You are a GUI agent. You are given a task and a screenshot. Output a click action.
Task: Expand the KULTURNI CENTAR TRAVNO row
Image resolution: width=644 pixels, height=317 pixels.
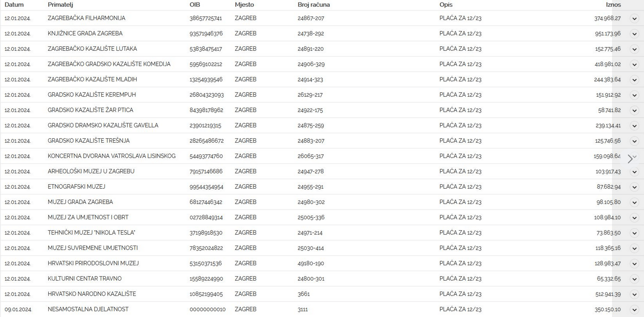click(634, 279)
